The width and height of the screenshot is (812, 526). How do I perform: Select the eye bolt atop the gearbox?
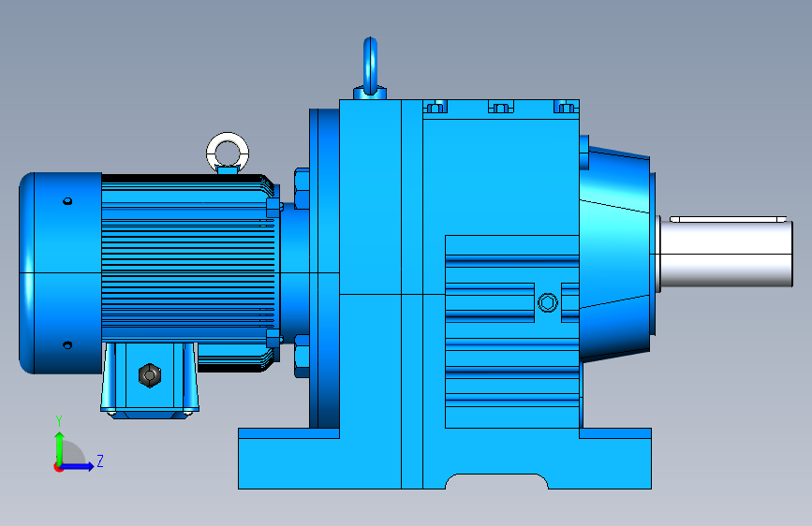coord(370,67)
